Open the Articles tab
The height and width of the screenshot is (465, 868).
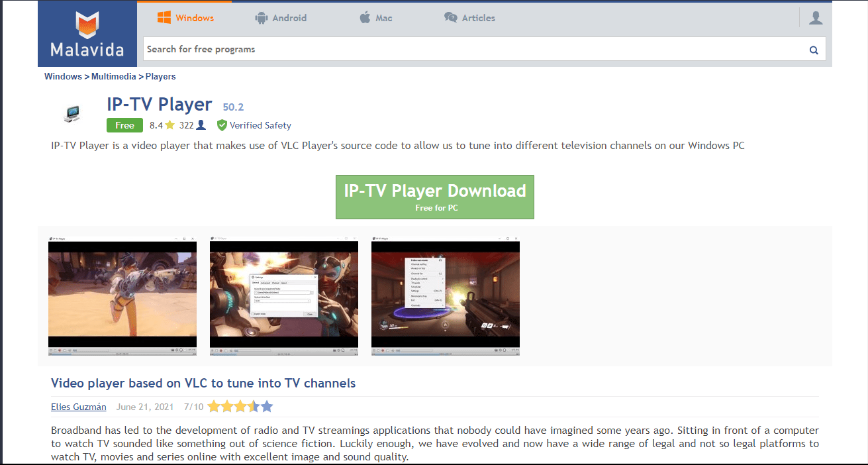(469, 18)
